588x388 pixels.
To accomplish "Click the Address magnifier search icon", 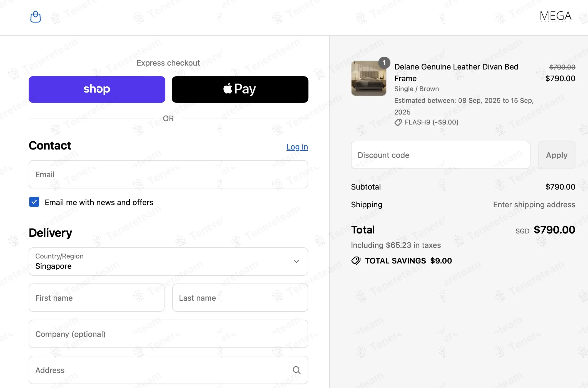I will 297,370.
